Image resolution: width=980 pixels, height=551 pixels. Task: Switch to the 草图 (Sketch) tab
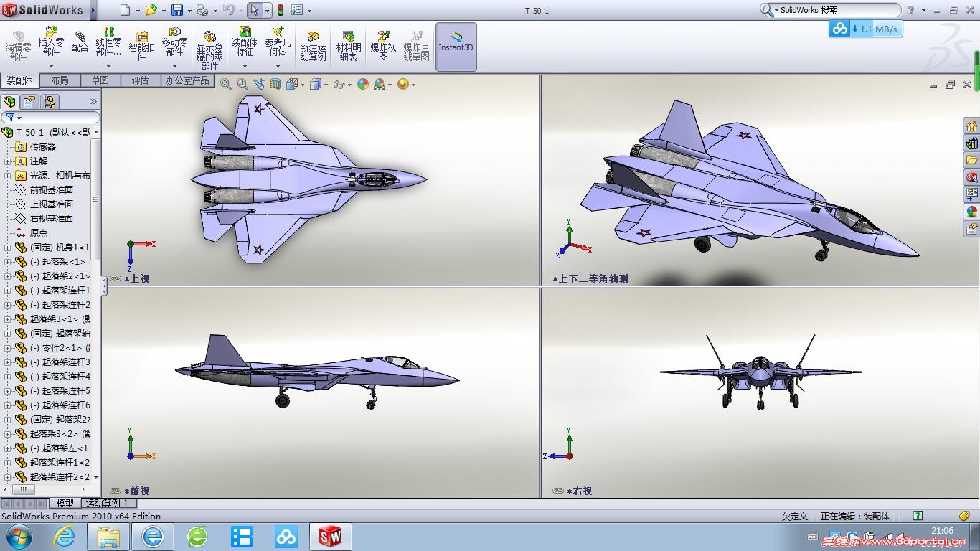100,80
